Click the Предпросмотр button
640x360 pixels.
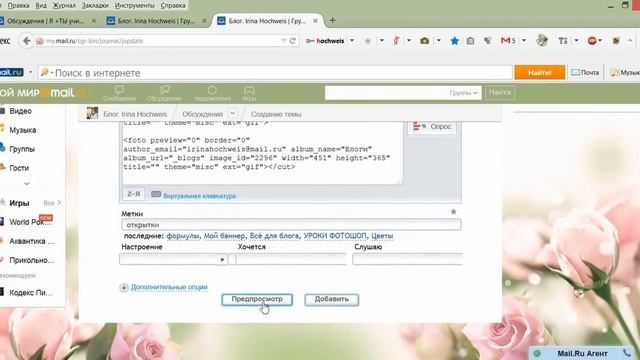[x=257, y=299]
